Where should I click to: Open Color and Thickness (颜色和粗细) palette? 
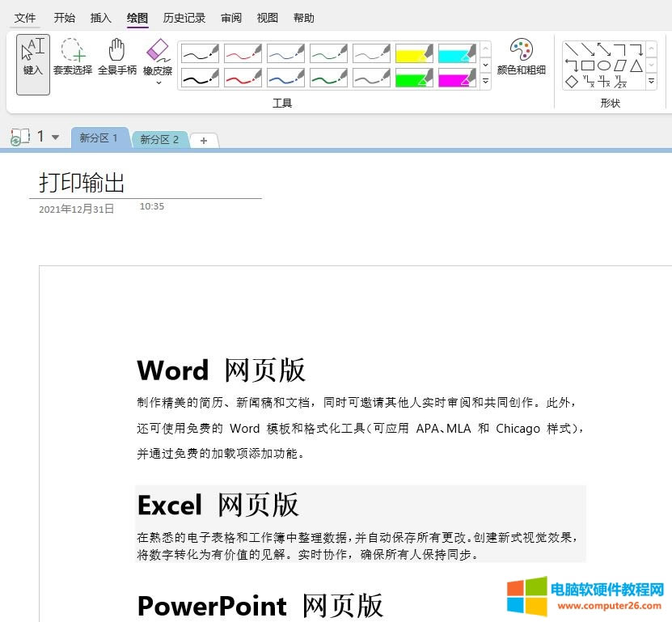521,57
